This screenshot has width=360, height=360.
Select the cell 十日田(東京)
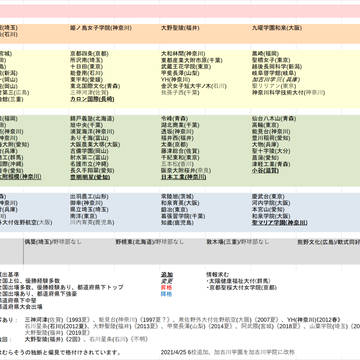click(86, 67)
